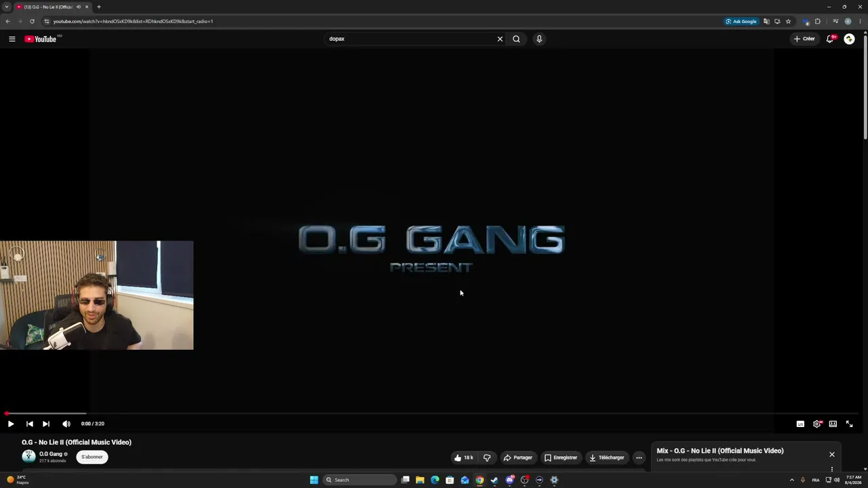Reload the current page
Image resolution: width=868 pixels, height=488 pixels.
tap(32, 21)
